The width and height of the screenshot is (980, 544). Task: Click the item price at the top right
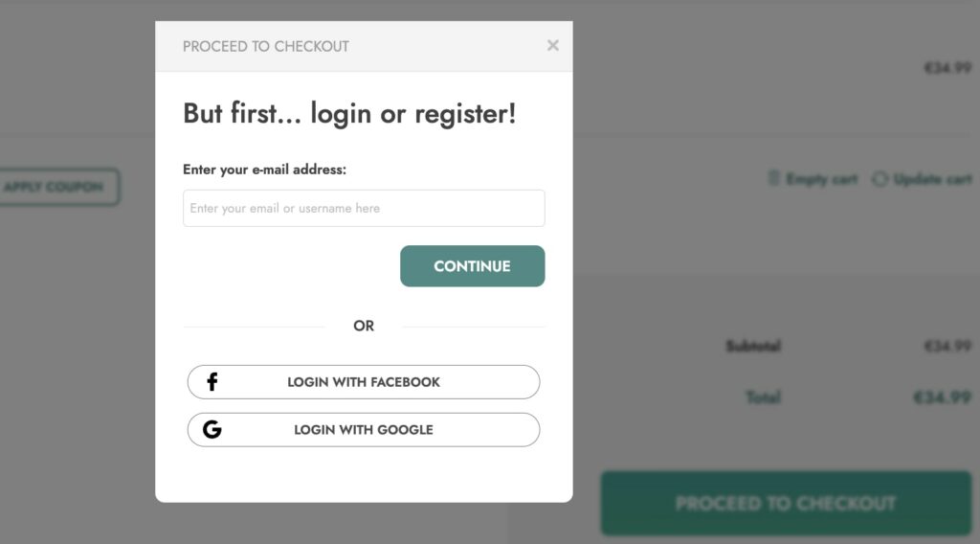pyautogui.click(x=948, y=68)
